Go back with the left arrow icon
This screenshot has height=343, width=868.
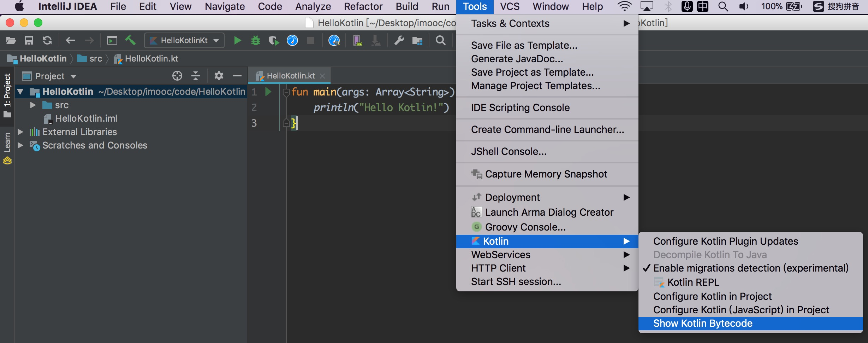point(70,41)
